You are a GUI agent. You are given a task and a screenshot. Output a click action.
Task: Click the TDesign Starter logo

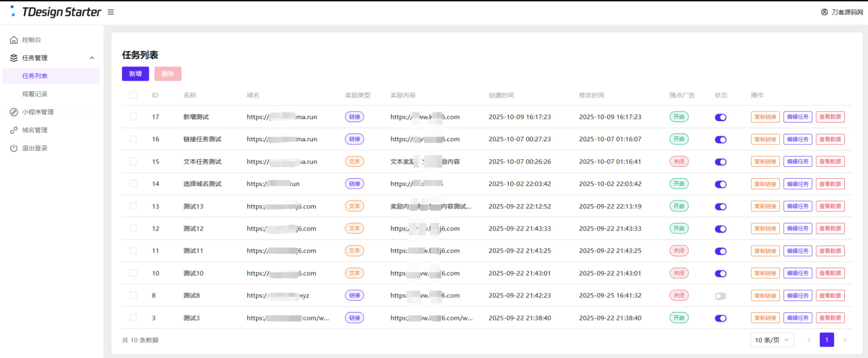click(56, 12)
